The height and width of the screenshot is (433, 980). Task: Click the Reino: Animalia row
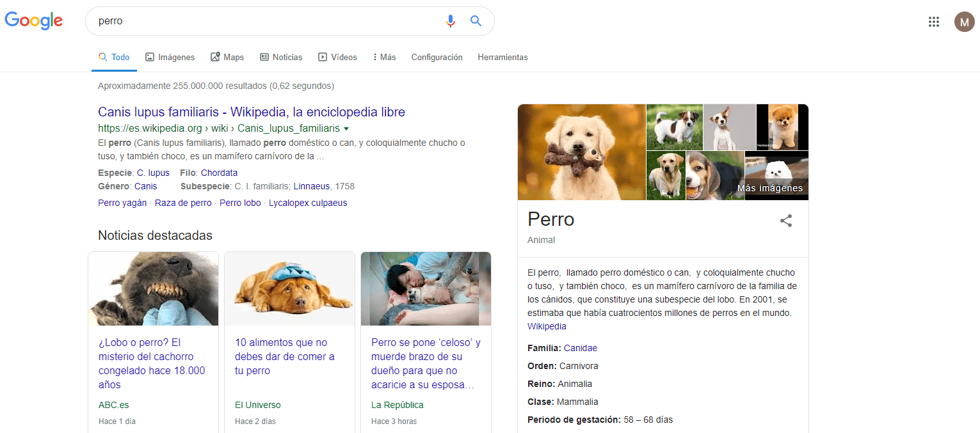(559, 384)
